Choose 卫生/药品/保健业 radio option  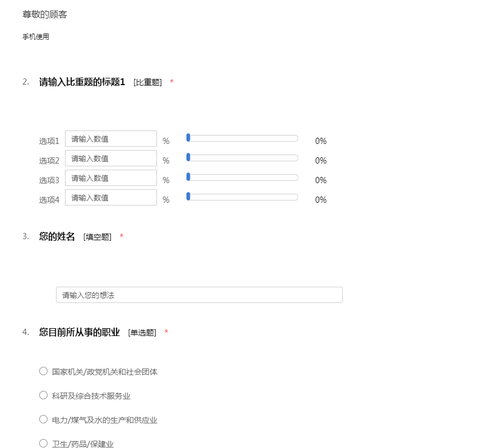[x=44, y=444]
